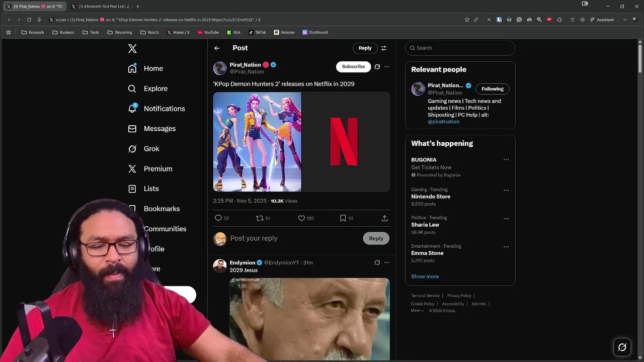644x362 pixels.
Task: Subscribe to Pirat_Nation
Action: tap(353, 66)
